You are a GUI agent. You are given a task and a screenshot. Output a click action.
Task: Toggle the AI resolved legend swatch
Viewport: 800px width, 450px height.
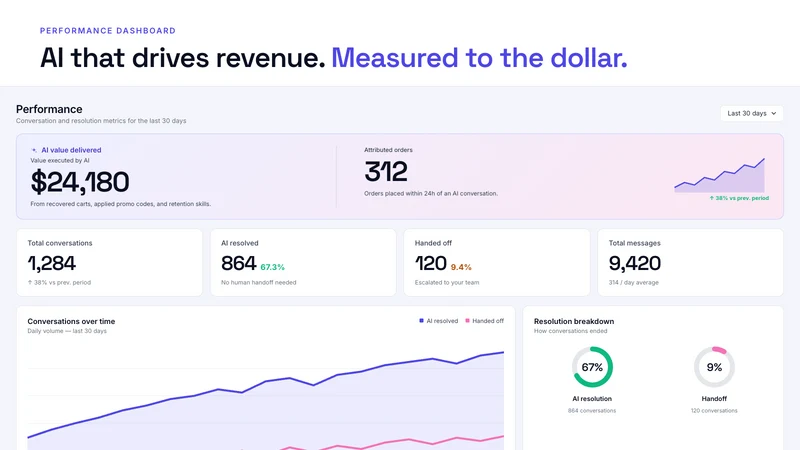421,321
